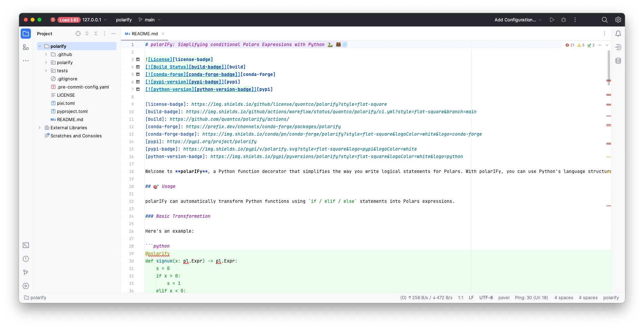Viewport: 644px width, 328px height.
Task: Select the README.md editor tab
Action: point(144,34)
